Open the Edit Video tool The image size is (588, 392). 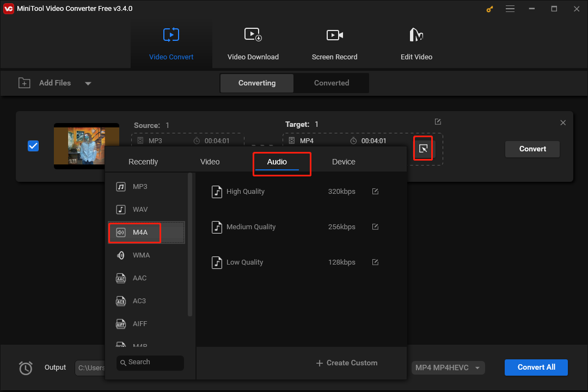416,44
